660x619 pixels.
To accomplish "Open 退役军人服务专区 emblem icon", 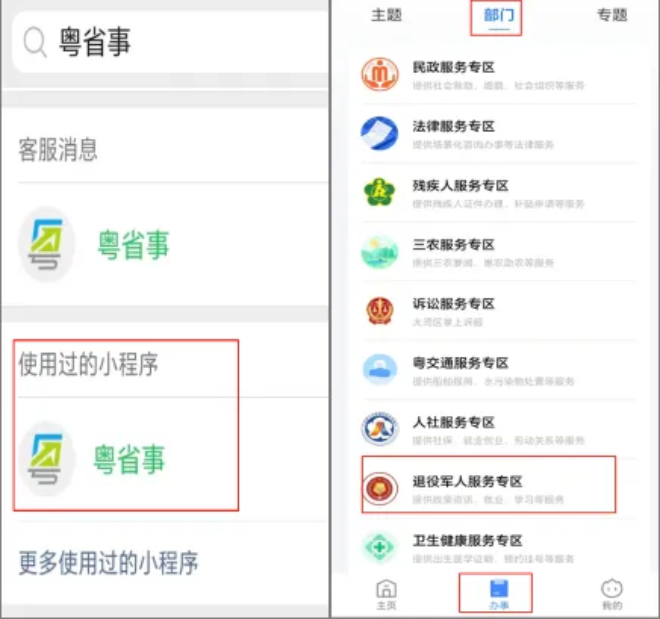I will click(380, 488).
